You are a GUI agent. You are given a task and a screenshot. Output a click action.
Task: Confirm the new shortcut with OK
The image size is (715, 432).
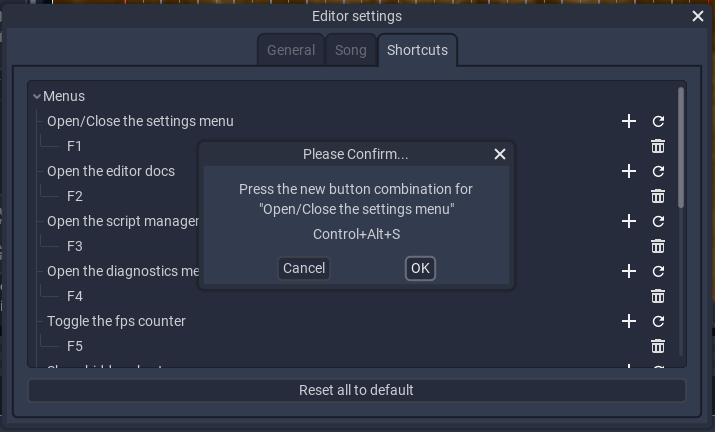click(x=420, y=268)
